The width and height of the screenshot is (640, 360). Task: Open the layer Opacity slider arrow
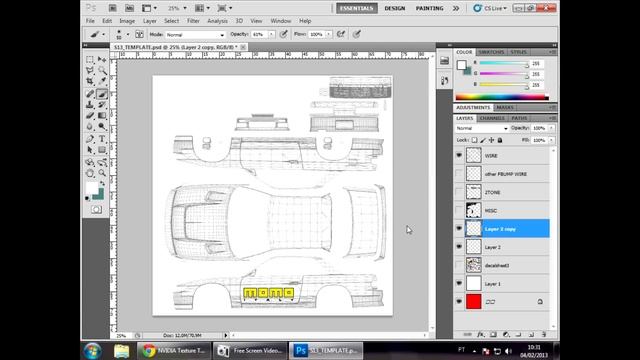coord(551,128)
